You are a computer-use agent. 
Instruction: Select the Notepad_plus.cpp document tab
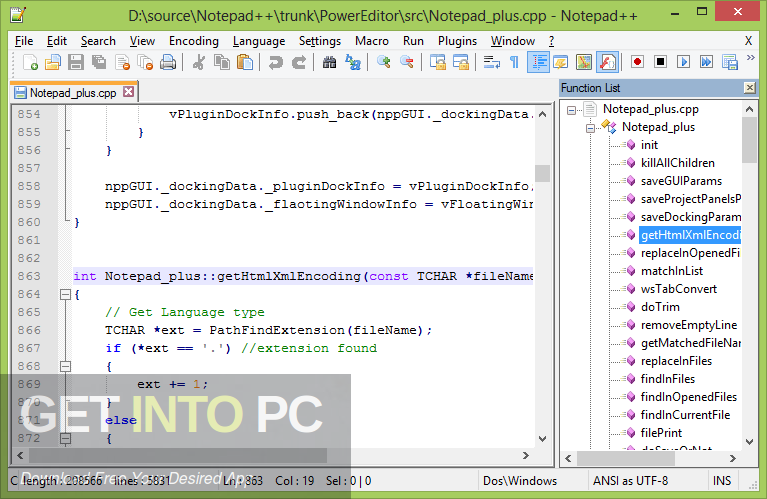pyautogui.click(x=73, y=92)
